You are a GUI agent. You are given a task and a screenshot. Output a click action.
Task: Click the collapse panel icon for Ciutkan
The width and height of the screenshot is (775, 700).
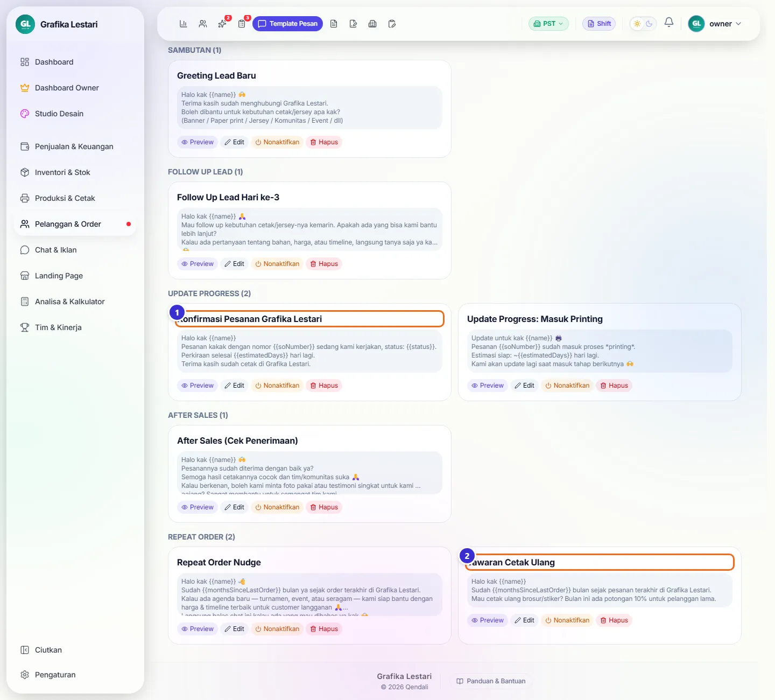click(x=25, y=650)
